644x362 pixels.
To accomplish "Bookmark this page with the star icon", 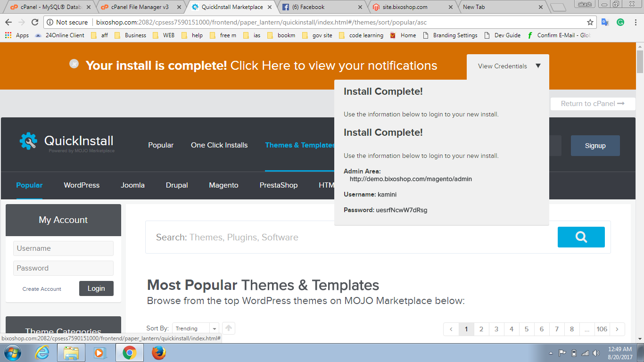I will 590,22.
